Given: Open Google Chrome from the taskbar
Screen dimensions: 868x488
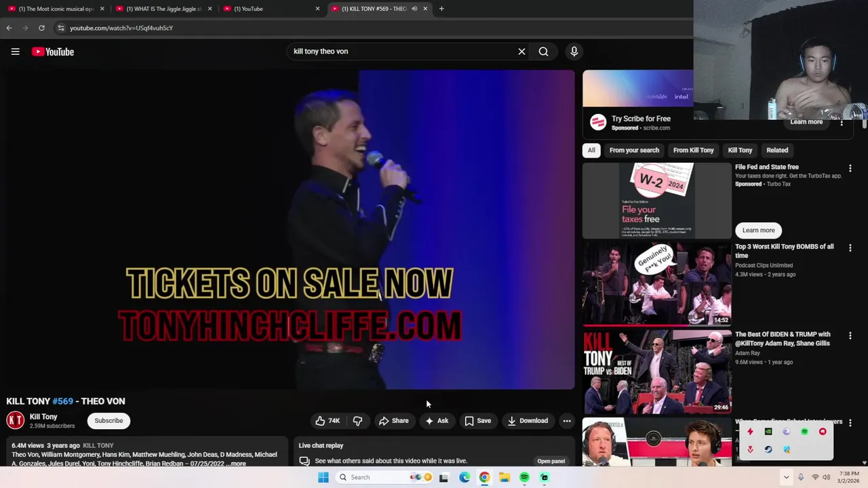Looking at the screenshot, I should click(484, 477).
